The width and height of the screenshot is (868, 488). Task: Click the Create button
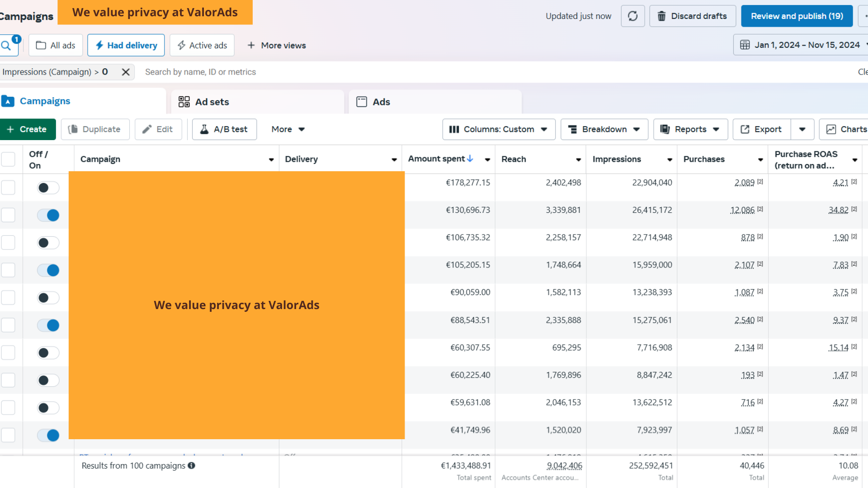click(x=27, y=129)
